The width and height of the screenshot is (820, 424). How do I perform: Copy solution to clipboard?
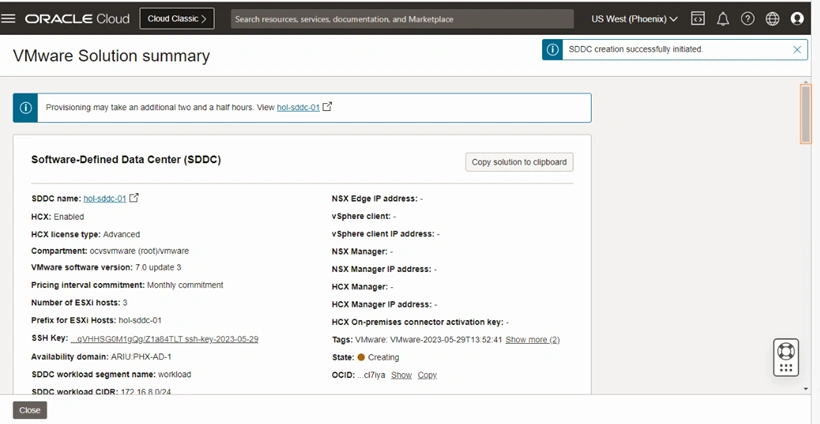coord(519,162)
